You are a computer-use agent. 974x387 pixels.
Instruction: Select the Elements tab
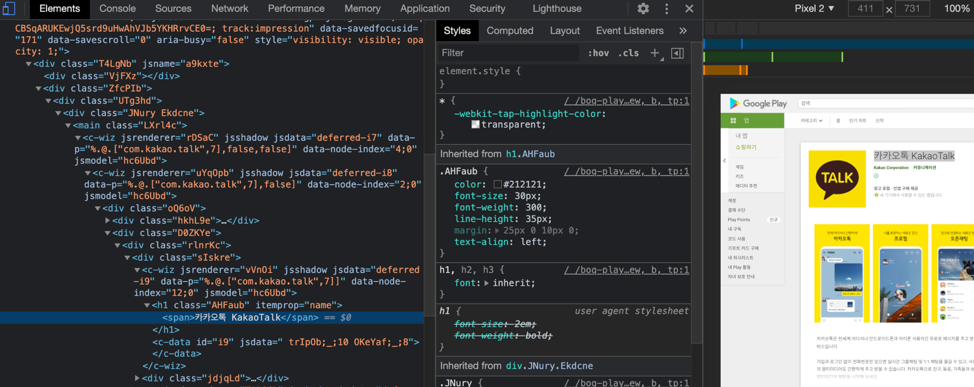(60, 9)
